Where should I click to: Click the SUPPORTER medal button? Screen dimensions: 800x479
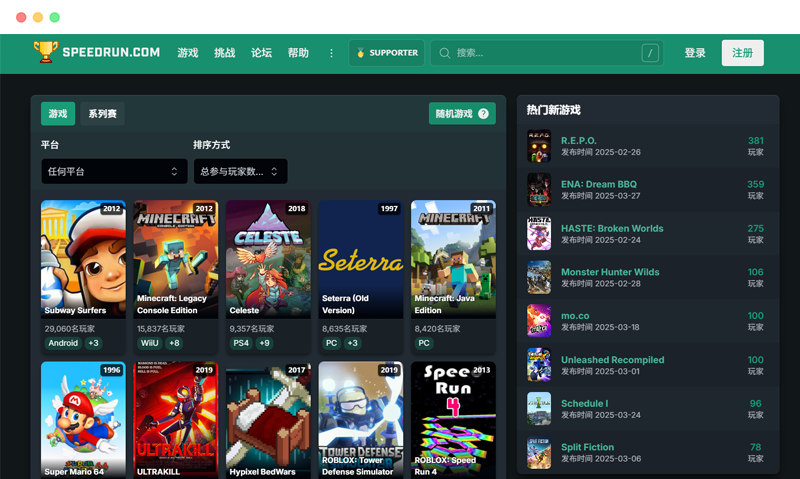tap(387, 53)
